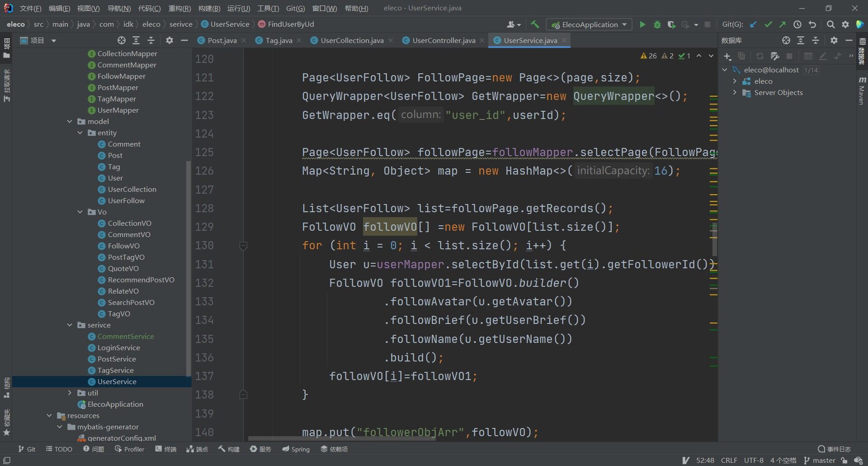Collapse the resources folder
The width and height of the screenshot is (868, 466).
[49, 415]
